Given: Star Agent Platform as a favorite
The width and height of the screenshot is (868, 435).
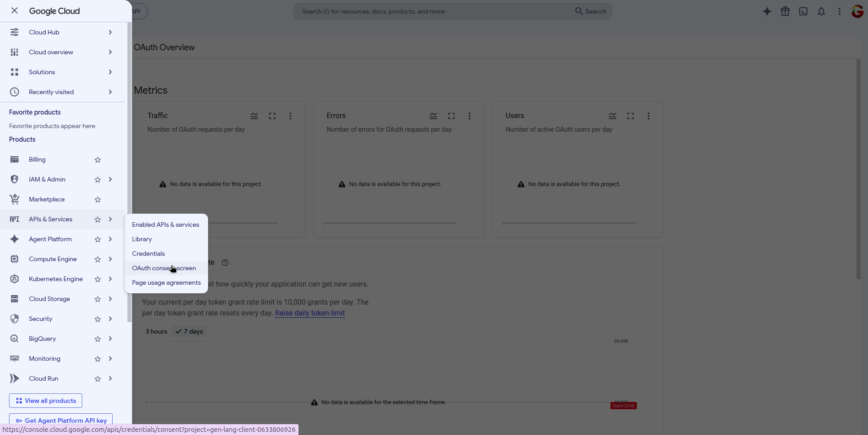Looking at the screenshot, I should (98, 239).
